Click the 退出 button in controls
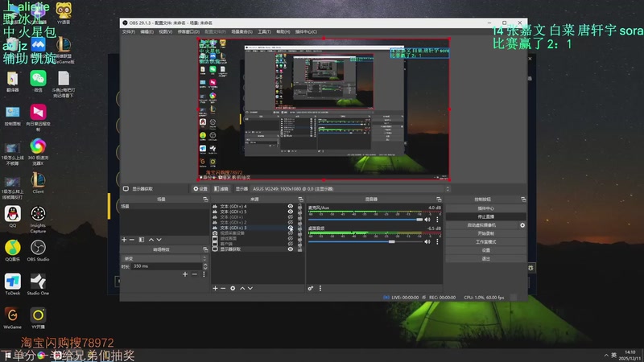The width and height of the screenshot is (644, 362). tap(486, 258)
